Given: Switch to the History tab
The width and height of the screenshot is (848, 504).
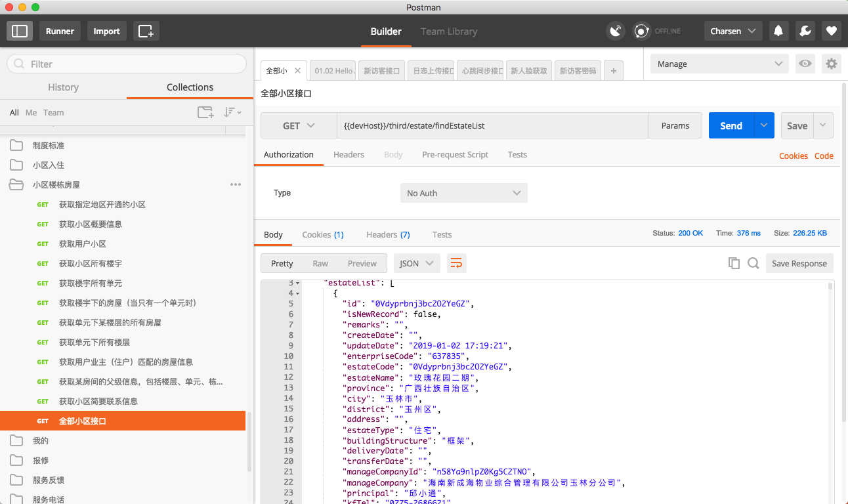Looking at the screenshot, I should 63,87.
